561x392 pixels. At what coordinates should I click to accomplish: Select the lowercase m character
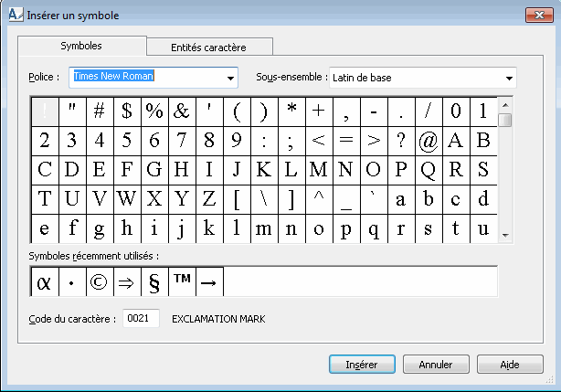point(264,229)
